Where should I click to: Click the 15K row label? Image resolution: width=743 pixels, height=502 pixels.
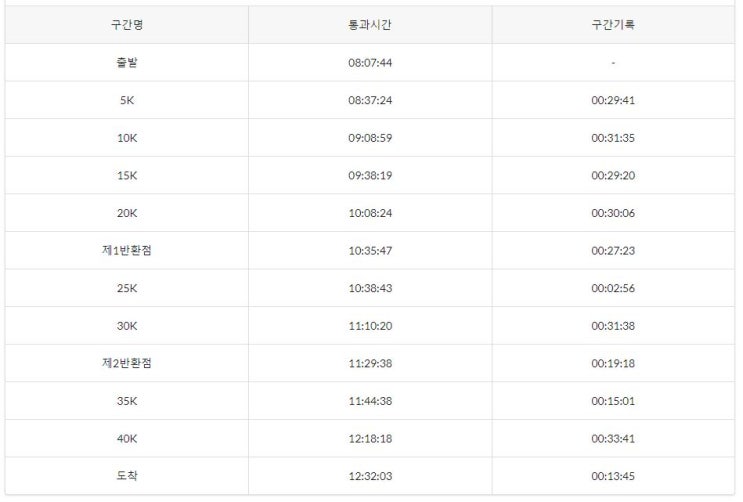coord(127,175)
